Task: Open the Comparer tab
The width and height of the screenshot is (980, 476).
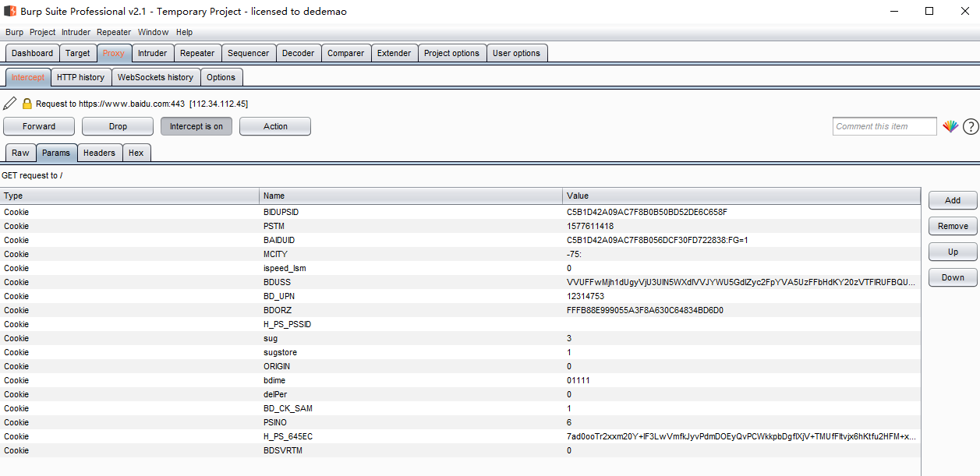Action: (346, 53)
